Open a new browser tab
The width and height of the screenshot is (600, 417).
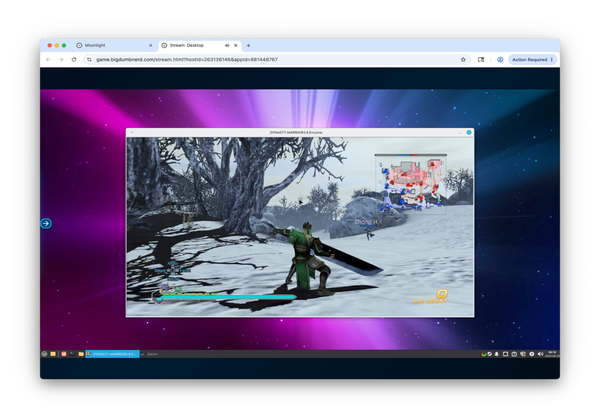point(248,45)
